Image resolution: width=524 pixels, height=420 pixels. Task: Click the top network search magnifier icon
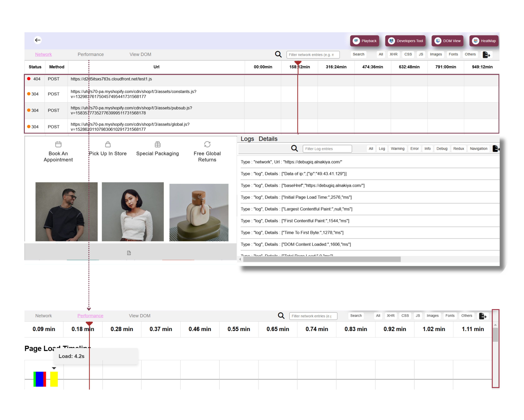coord(278,54)
